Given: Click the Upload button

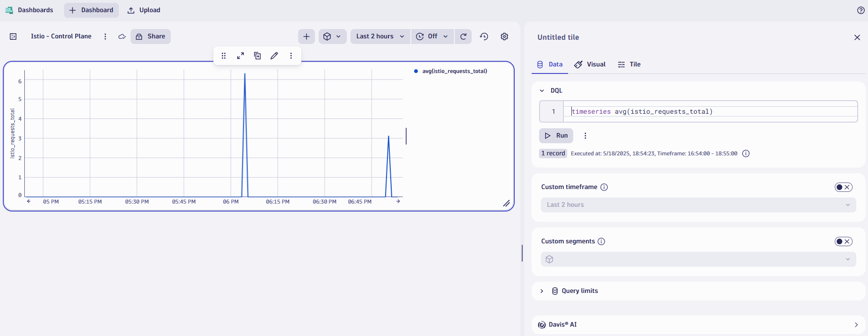Looking at the screenshot, I should point(144,10).
